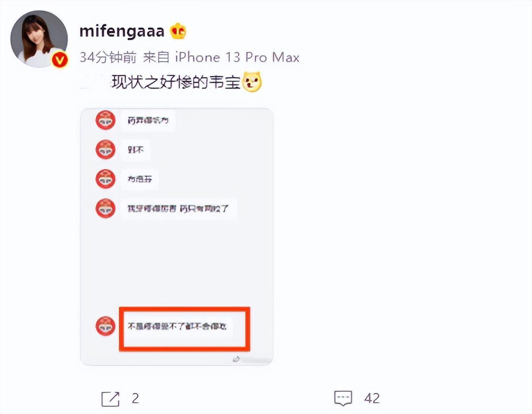The width and height of the screenshot is (532, 414).
Task: Click the iPhone 13 Pro Max source link
Action: (237, 57)
